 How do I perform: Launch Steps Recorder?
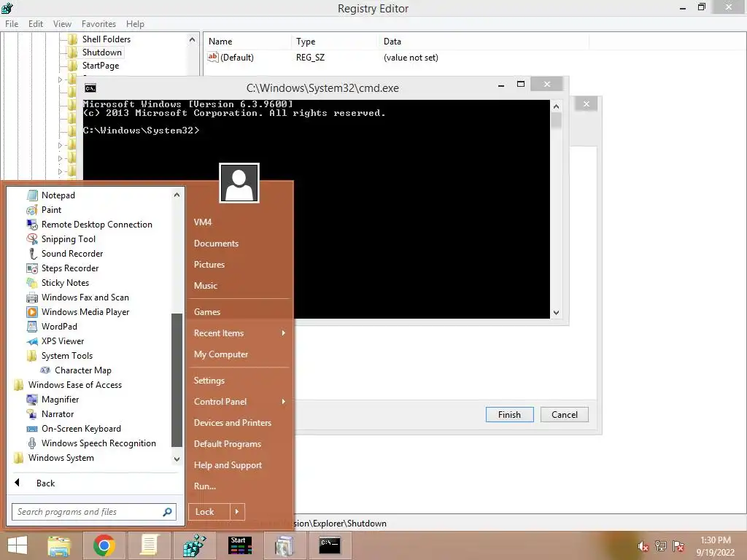tap(69, 268)
